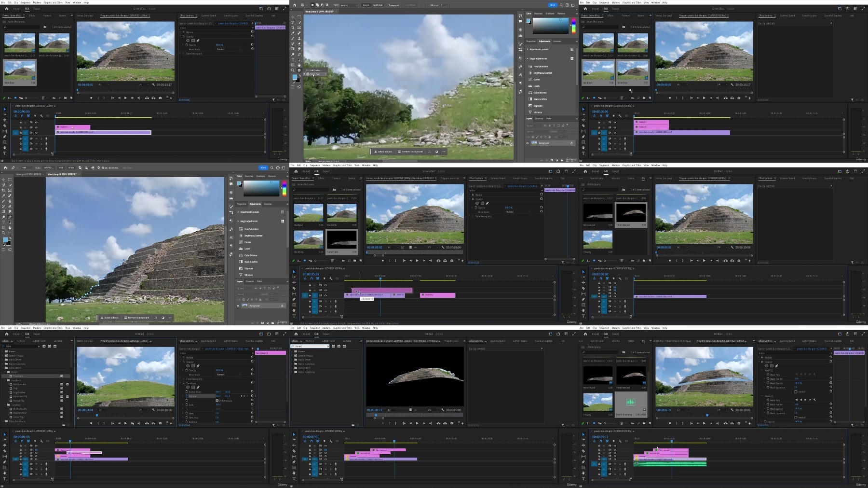Open Patch mode dropdown in the 200% Photoshop window
The height and width of the screenshot is (488, 868).
(349, 5)
